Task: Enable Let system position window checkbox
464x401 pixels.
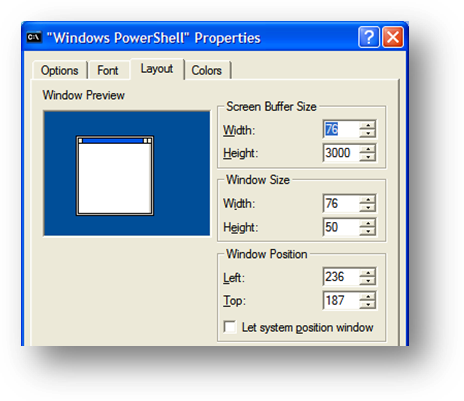Action: click(230, 327)
